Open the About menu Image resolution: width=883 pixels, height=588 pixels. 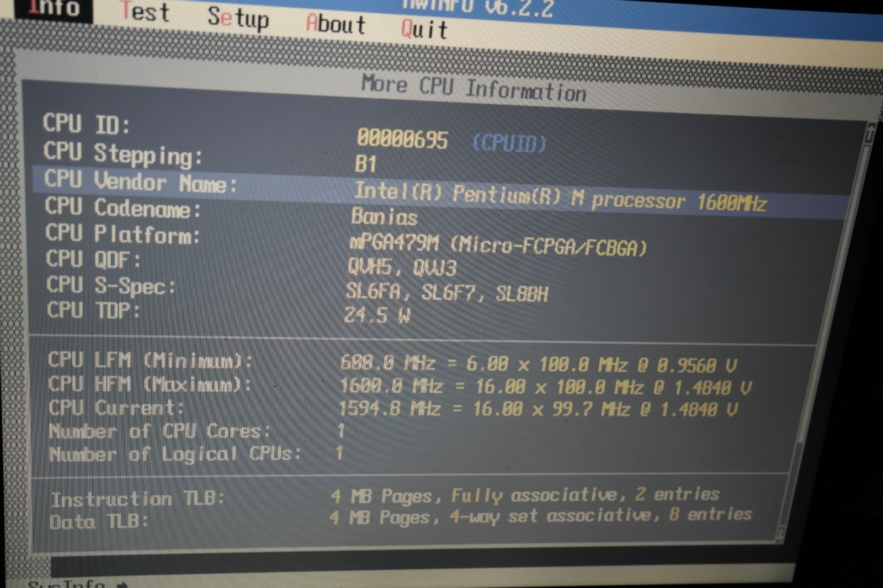click(x=336, y=24)
